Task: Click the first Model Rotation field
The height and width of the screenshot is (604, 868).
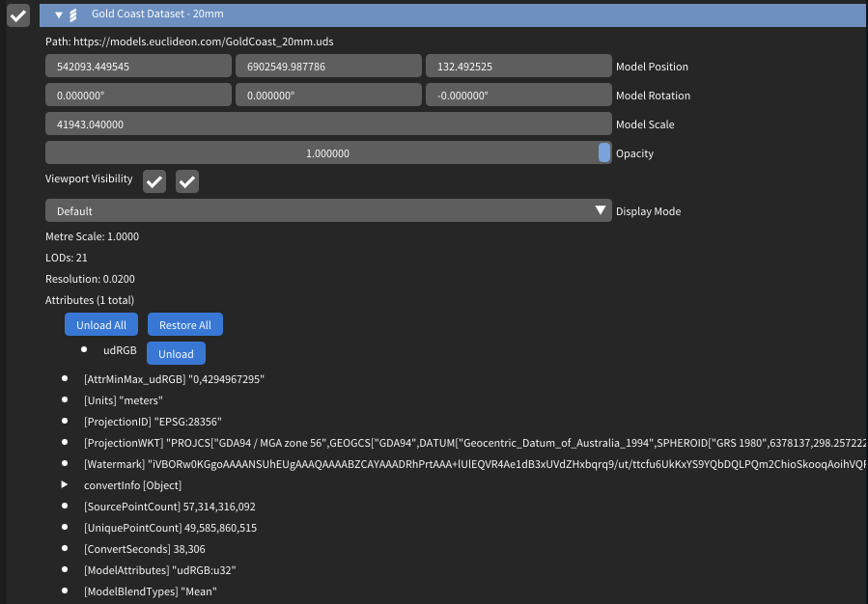Action: 138,96
